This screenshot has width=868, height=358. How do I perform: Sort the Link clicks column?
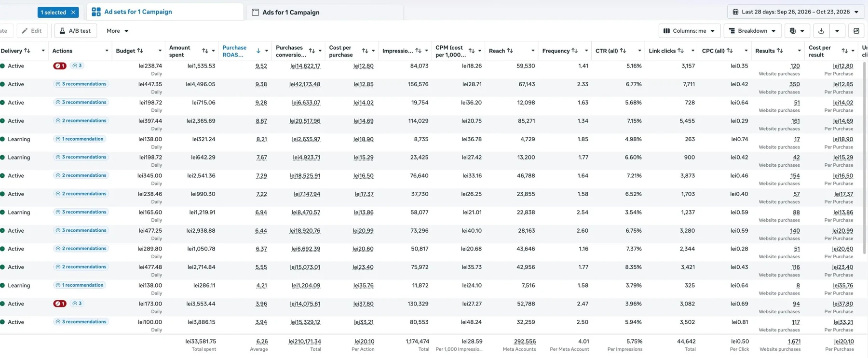point(680,51)
